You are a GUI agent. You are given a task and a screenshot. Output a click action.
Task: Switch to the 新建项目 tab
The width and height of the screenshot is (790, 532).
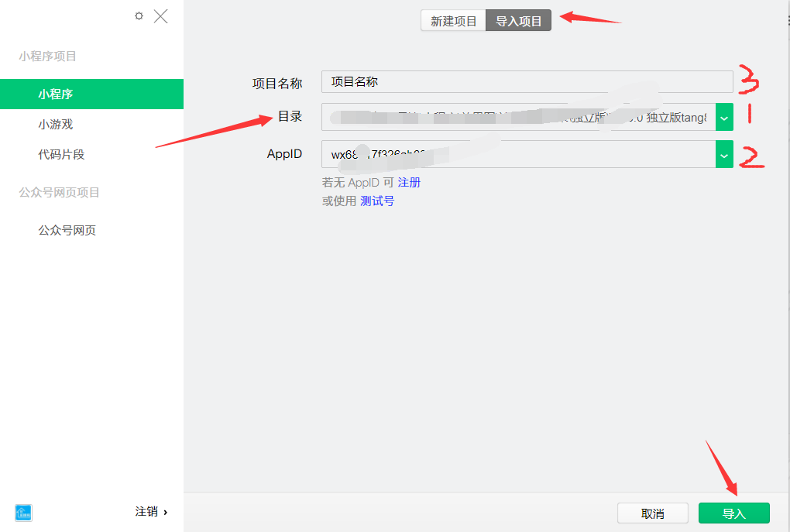453,21
